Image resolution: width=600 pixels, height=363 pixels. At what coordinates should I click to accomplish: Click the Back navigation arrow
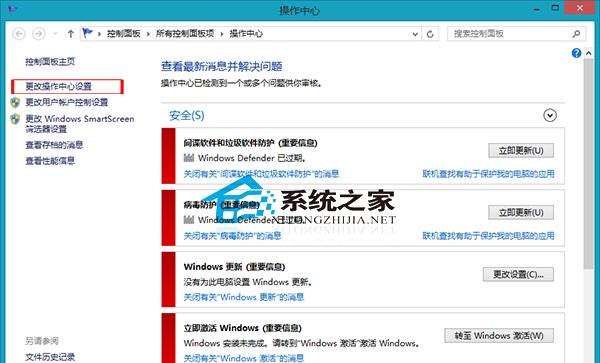[19, 34]
